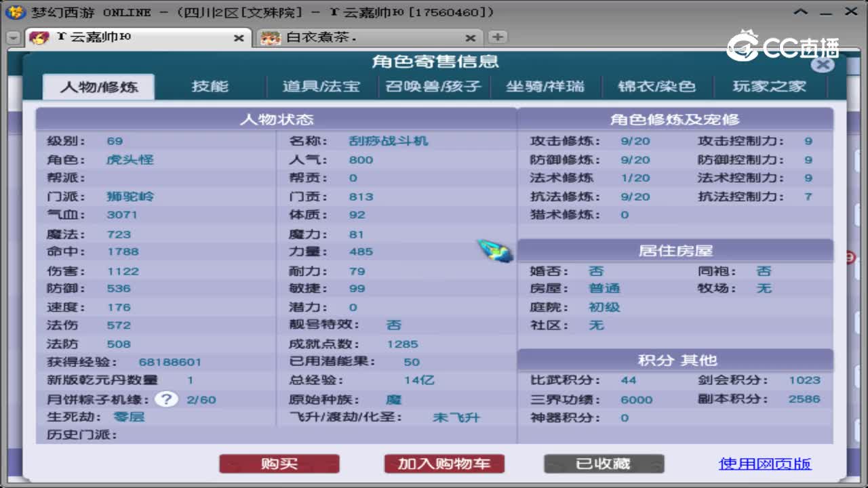Select the 副本积分 value 2586
Image resolution: width=868 pixels, height=488 pixels.
[804, 399]
